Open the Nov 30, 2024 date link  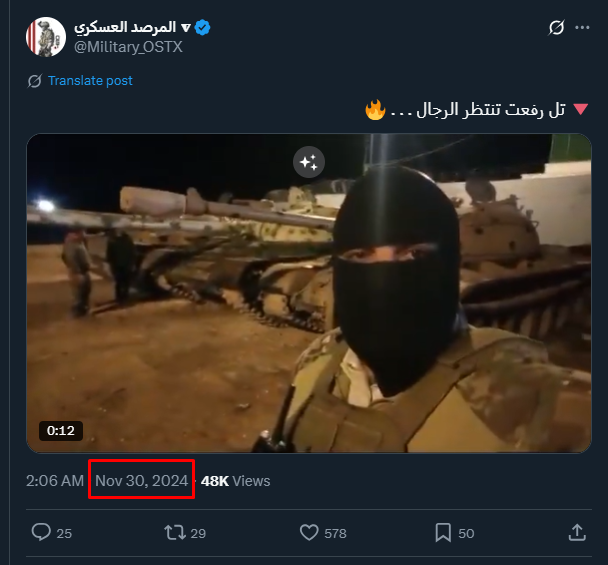click(x=141, y=481)
